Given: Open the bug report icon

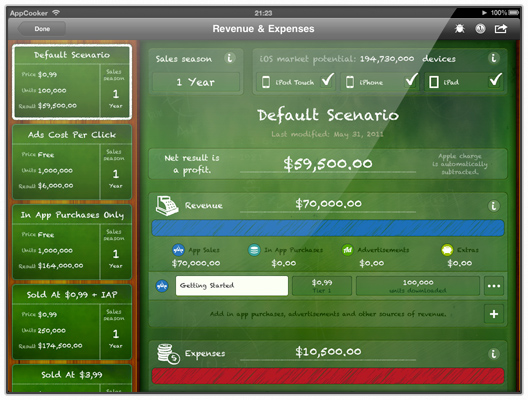Looking at the screenshot, I should tap(460, 29).
